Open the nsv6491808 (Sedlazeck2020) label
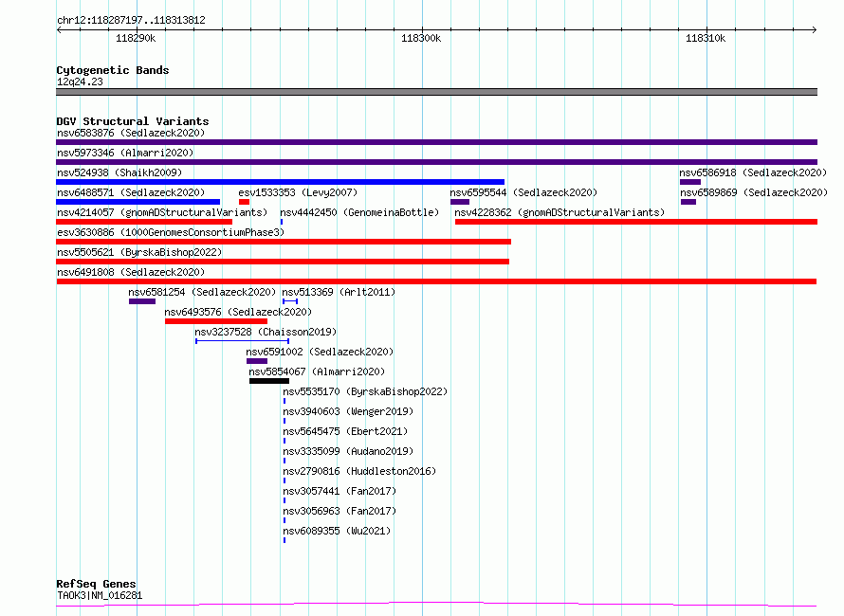 131,272
